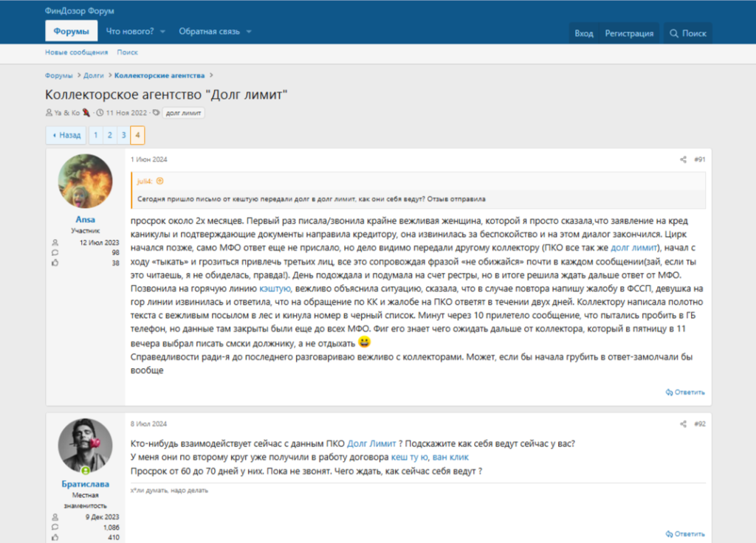Click Ответить under Ansa's post
This screenshot has height=543, width=756.
pyautogui.click(x=685, y=392)
